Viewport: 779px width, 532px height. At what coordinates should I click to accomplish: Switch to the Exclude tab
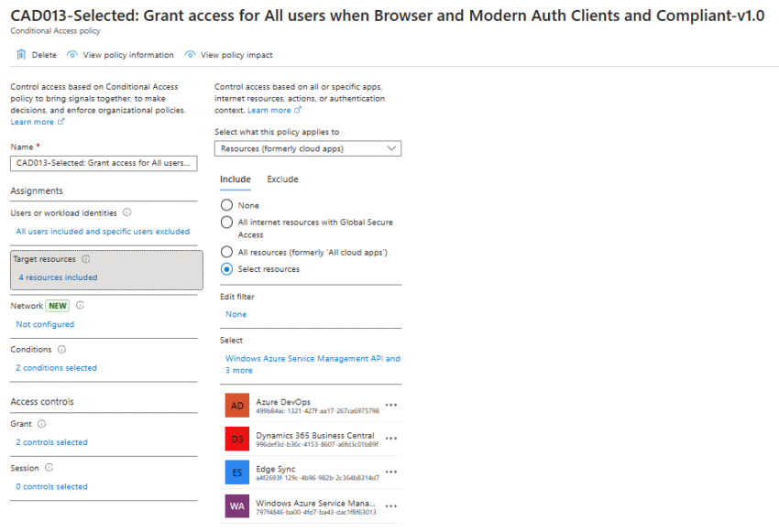click(282, 179)
